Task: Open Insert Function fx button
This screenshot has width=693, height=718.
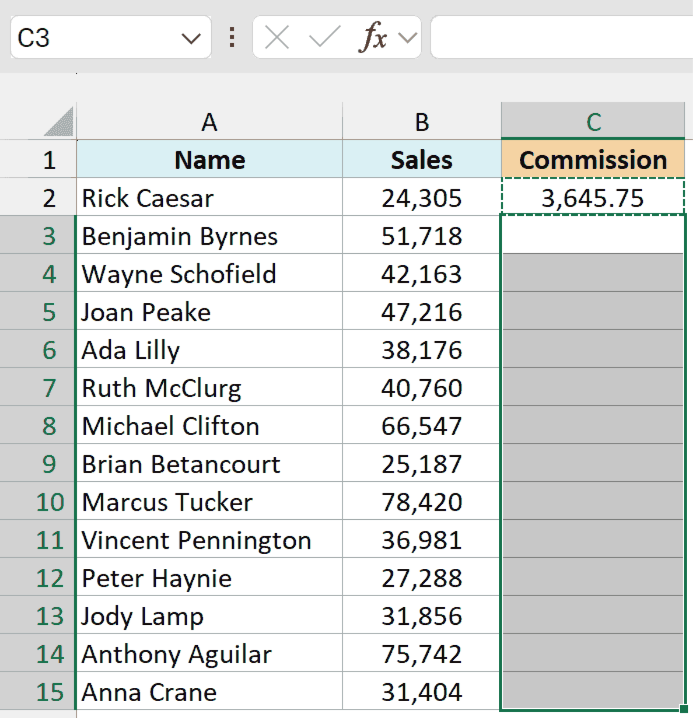Action: 373,37
